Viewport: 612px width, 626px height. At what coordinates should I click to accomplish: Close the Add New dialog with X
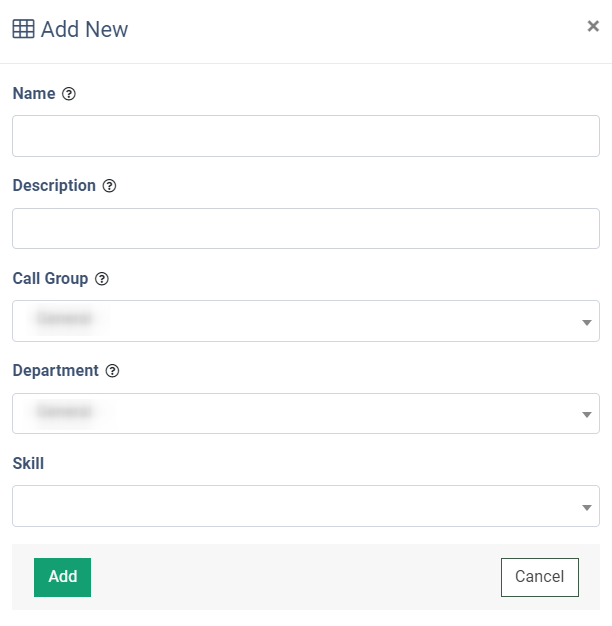tap(593, 26)
